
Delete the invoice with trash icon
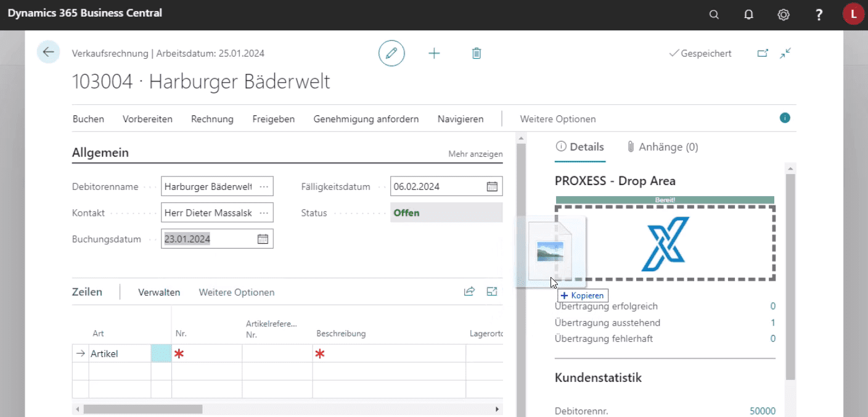point(477,53)
